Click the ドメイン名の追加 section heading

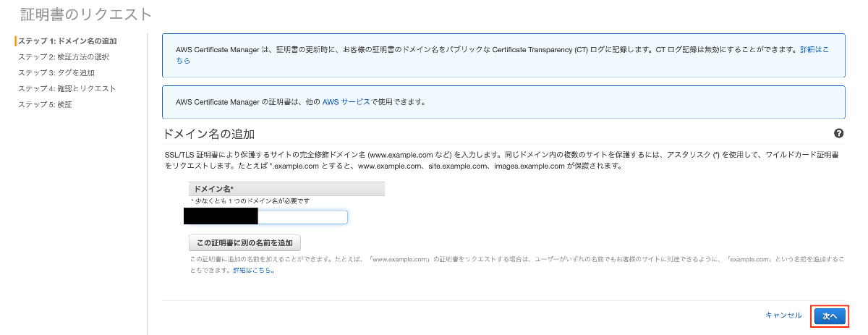pos(210,135)
